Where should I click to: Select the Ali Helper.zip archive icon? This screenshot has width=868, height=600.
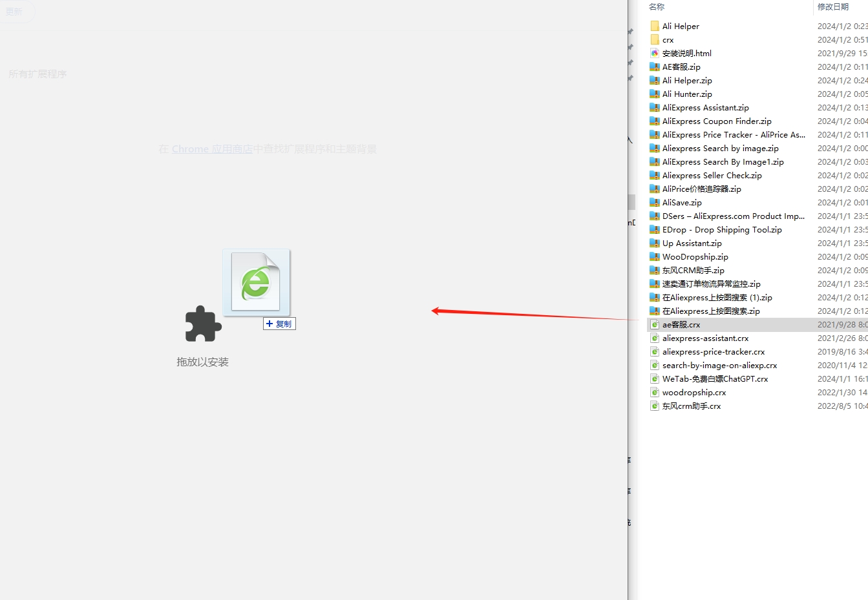point(655,80)
